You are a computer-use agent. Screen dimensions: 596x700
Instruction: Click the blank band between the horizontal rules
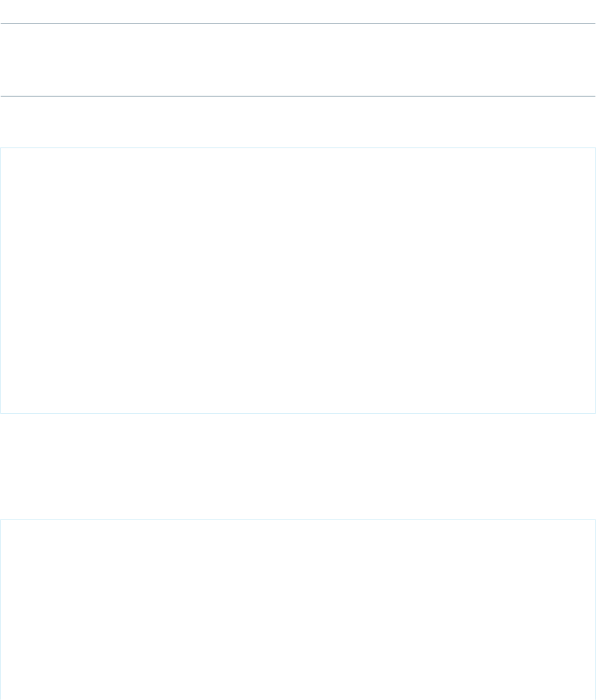pos(298,60)
